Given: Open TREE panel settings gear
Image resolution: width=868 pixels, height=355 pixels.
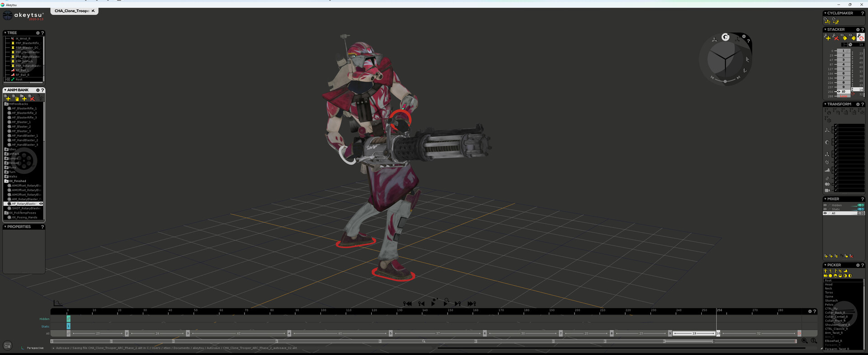Looking at the screenshot, I should click(x=38, y=33).
